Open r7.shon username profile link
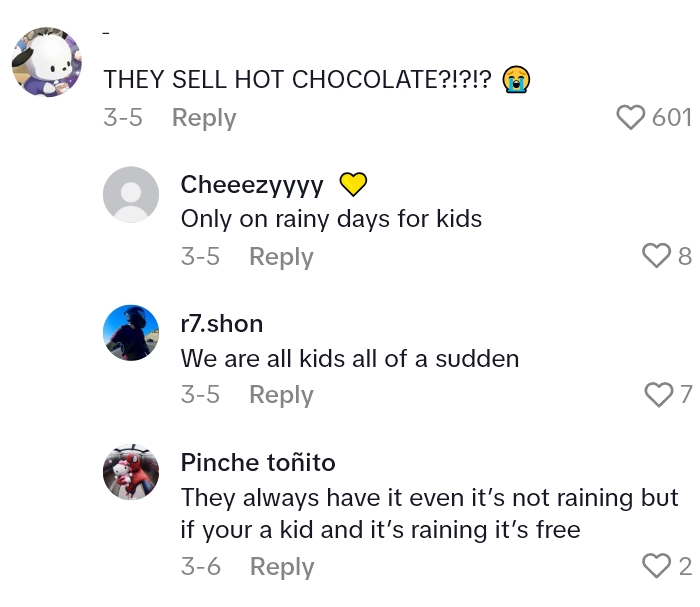The width and height of the screenshot is (700, 607). [x=222, y=324]
